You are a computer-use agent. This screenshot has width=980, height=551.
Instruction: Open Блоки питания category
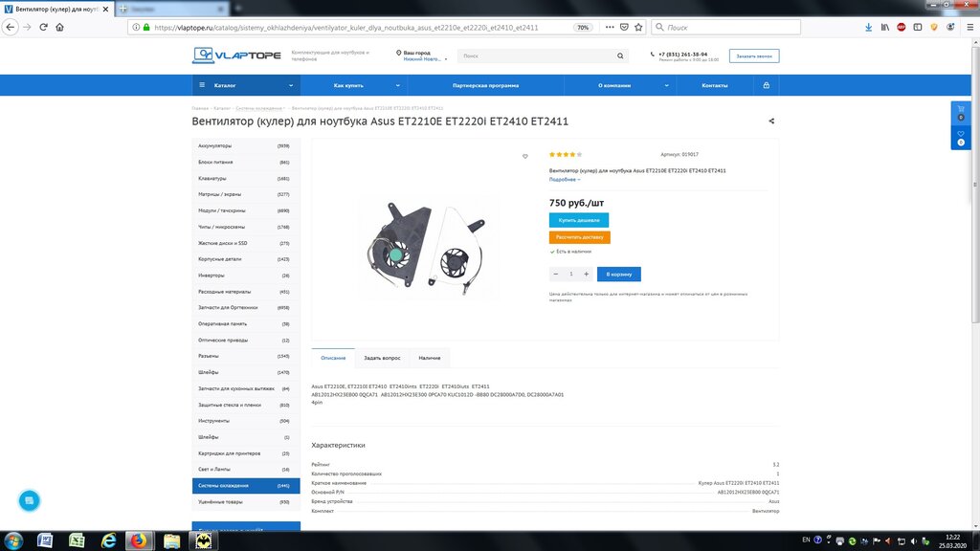[246, 163]
